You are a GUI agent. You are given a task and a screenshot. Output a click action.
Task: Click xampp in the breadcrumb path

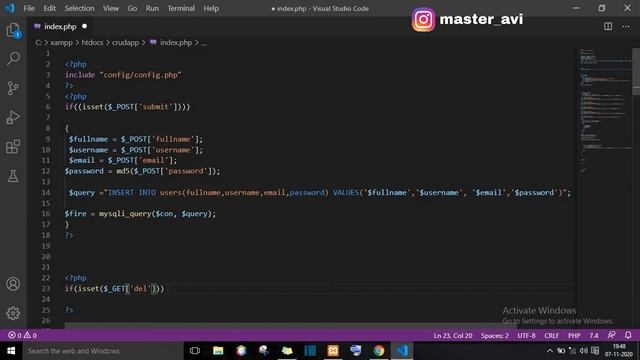61,42
